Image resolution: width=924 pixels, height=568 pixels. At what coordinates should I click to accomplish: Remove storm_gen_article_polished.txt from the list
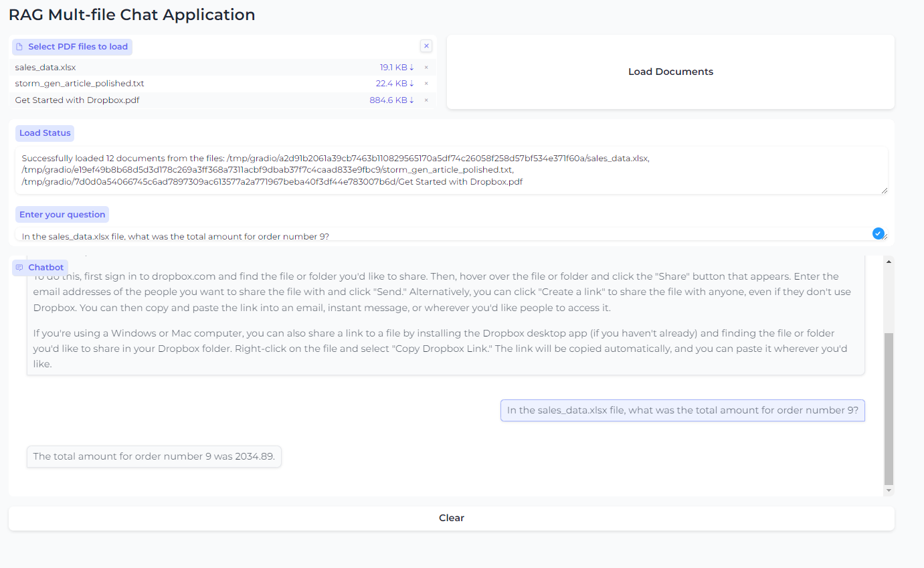(426, 84)
